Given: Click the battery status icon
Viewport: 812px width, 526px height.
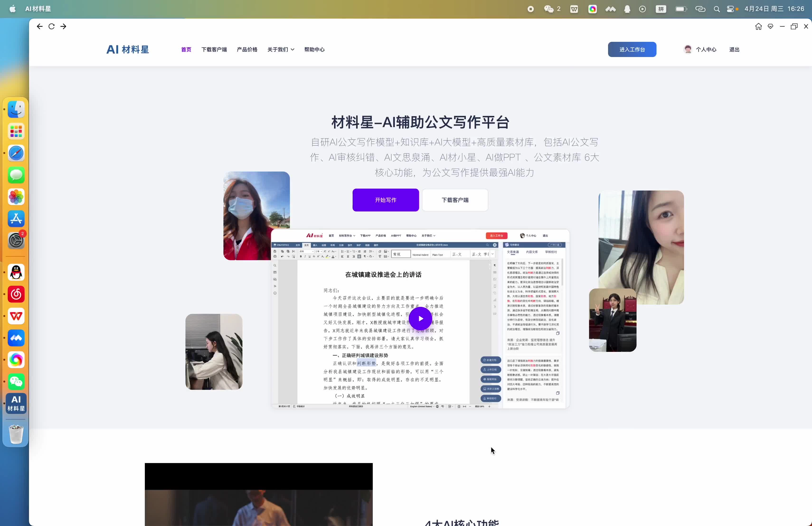Looking at the screenshot, I should [x=680, y=9].
